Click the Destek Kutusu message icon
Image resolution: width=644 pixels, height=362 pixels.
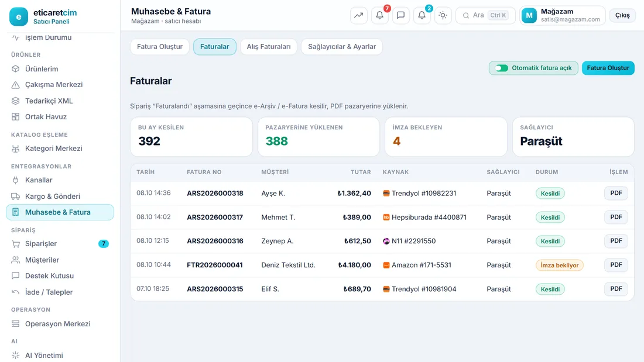[x=16, y=276]
